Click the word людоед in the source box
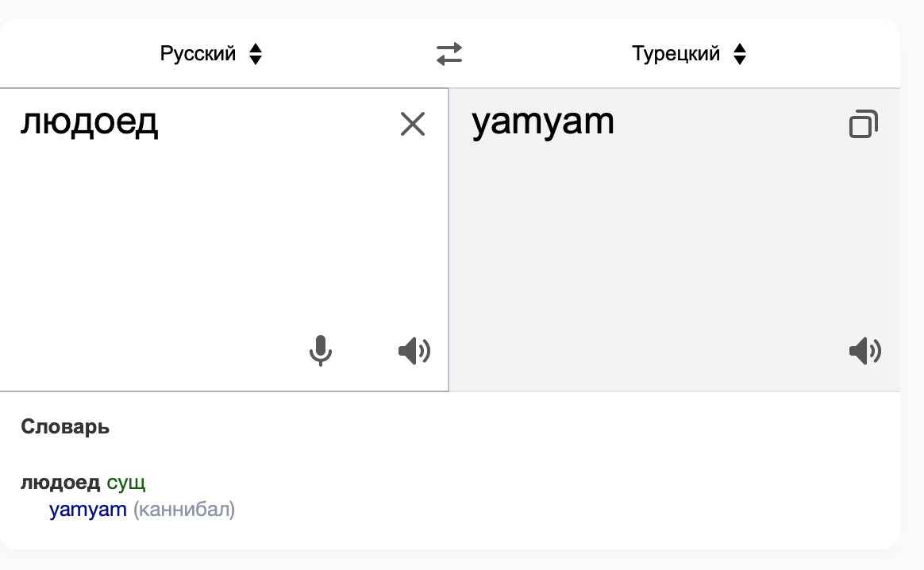The width and height of the screenshot is (924, 570). click(x=90, y=122)
